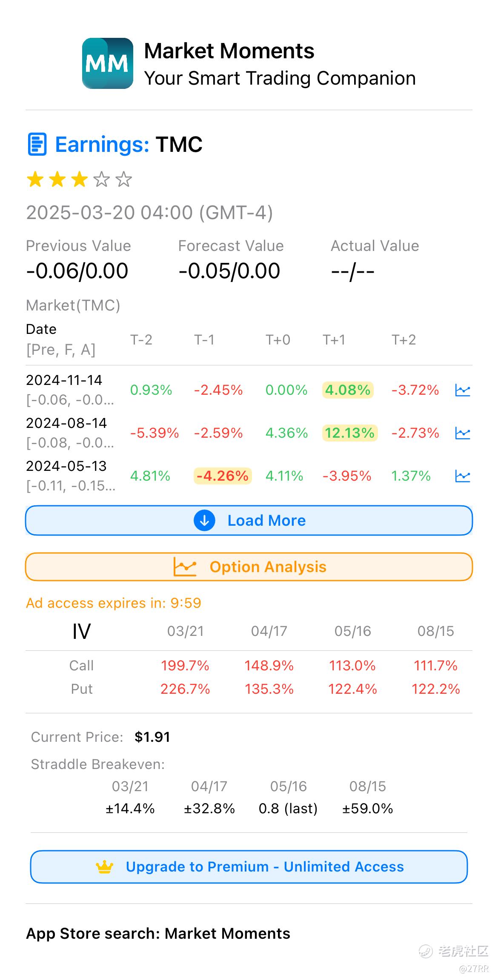Click the ±14.4% straddle breakeven for 03/21
Viewport: 498px width, 980px height.
coord(130,808)
